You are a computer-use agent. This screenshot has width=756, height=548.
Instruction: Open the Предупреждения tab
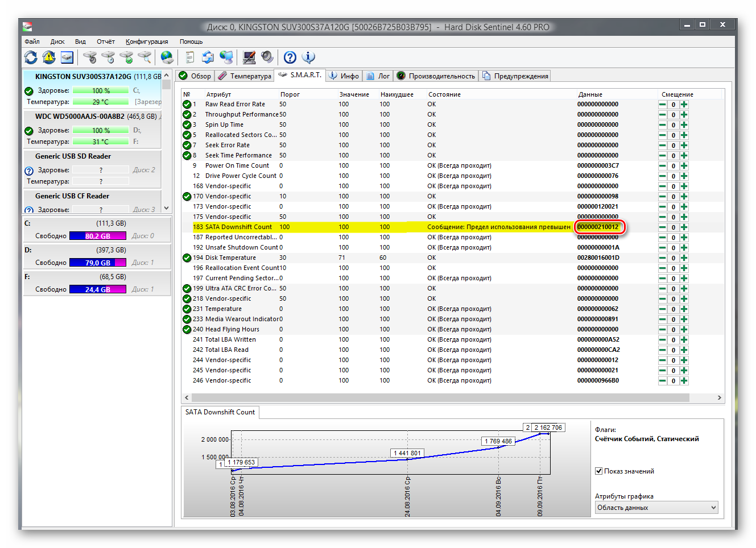click(x=515, y=76)
